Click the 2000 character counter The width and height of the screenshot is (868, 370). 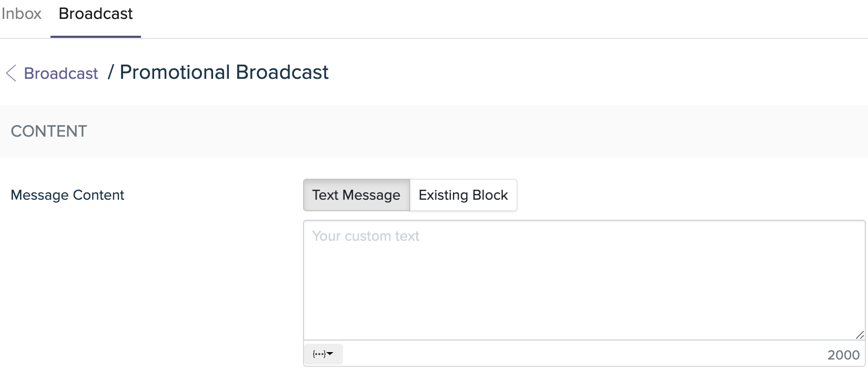[843, 355]
